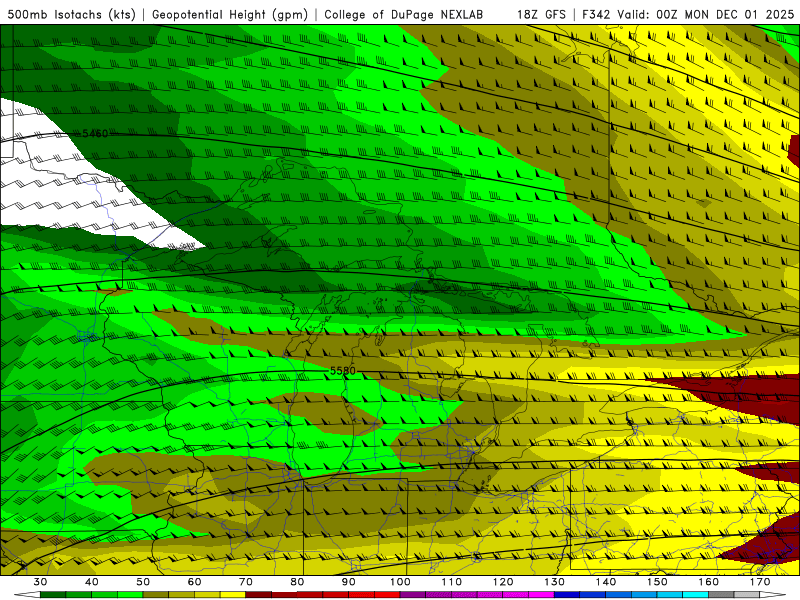Image resolution: width=800 pixels, height=600 pixels.
Task: Pick the dark maroon swatch right of 70
Action: (x=259, y=595)
